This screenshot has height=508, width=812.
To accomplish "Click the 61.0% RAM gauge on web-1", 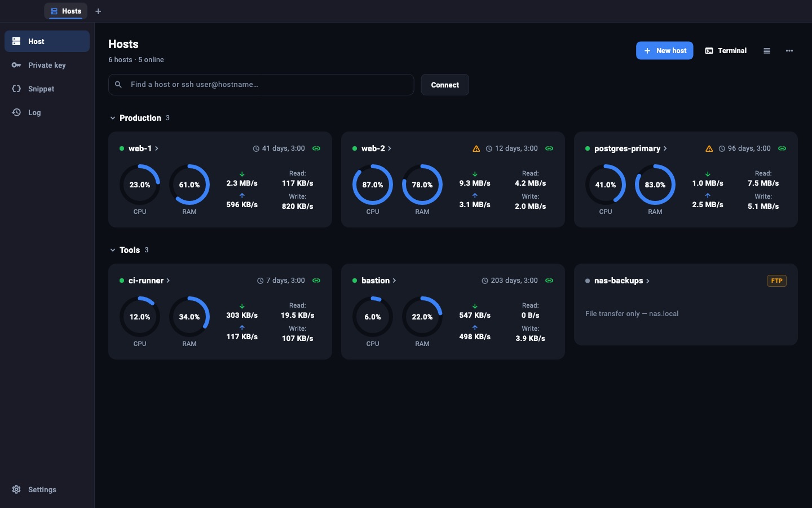I will click(189, 185).
